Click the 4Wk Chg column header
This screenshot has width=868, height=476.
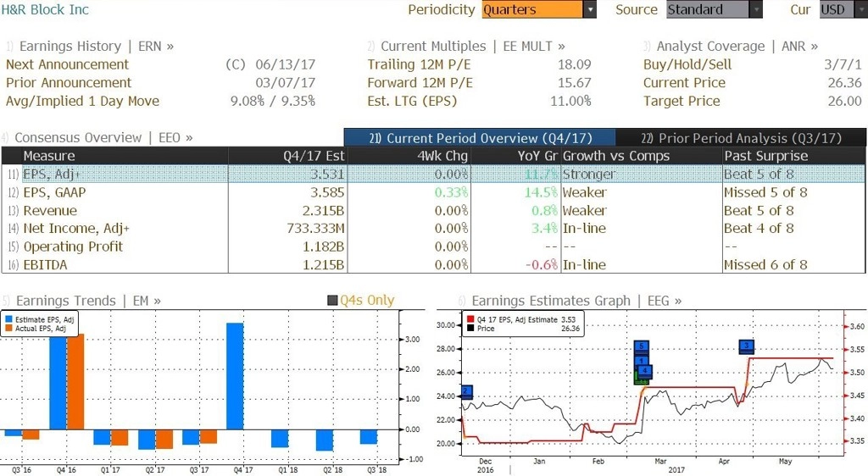click(409, 156)
